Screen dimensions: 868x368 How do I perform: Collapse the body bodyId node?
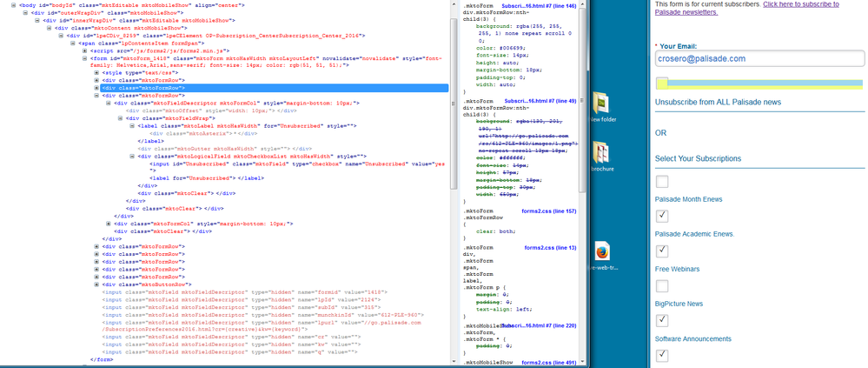click(13, 4)
